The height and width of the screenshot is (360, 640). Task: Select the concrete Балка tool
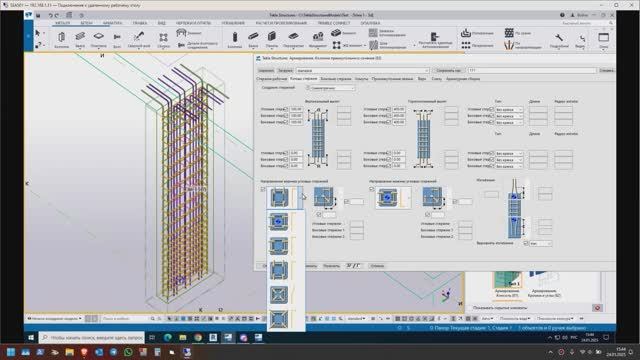[x=253, y=40]
